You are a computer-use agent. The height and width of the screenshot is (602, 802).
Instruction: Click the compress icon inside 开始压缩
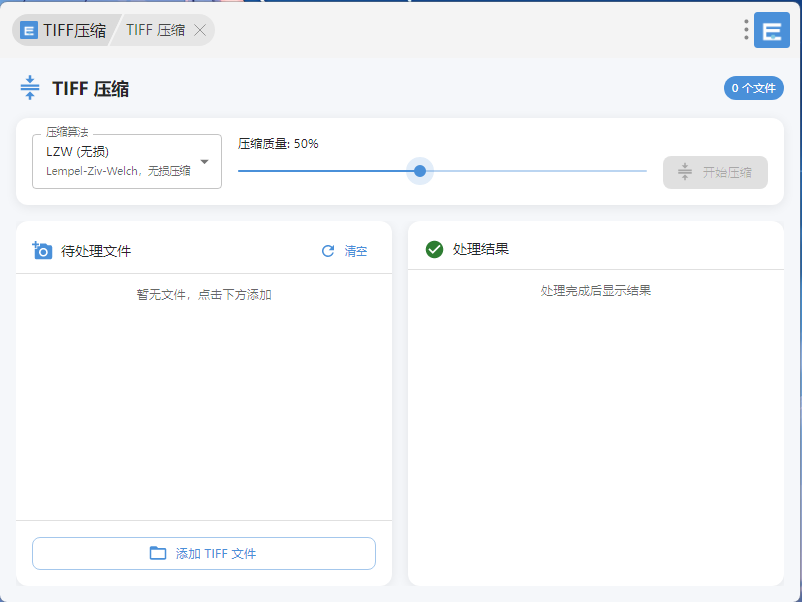685,172
